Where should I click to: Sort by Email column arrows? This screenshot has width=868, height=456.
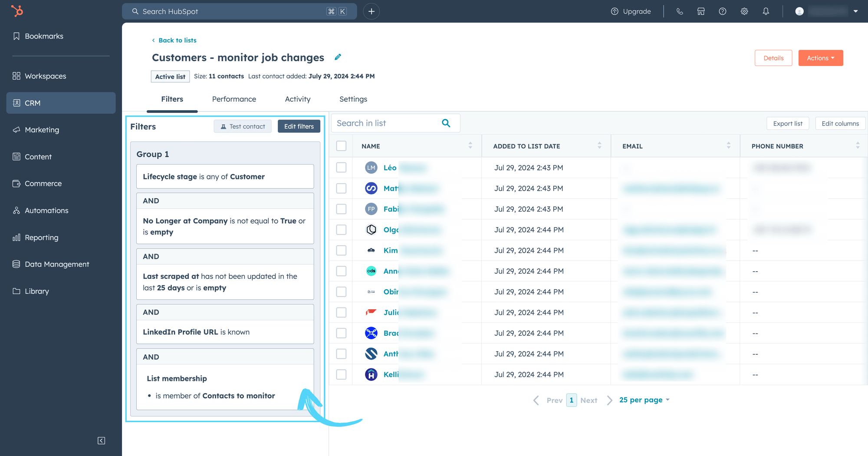click(x=728, y=145)
